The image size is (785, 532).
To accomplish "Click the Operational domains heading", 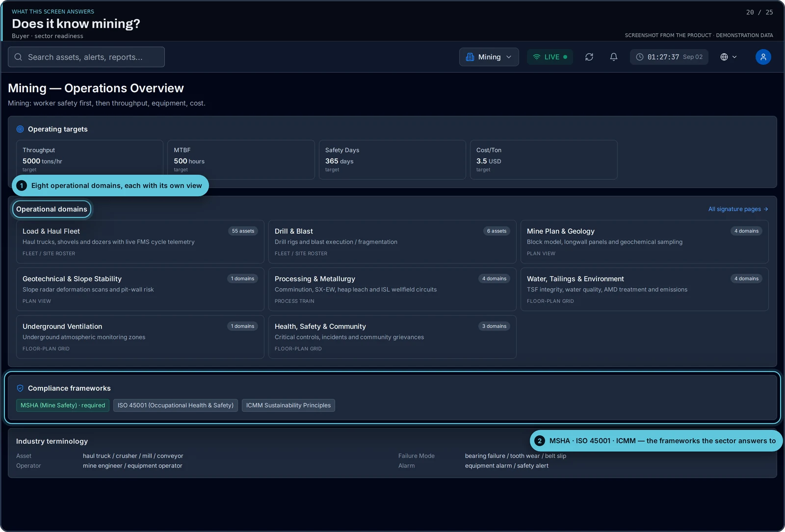I will point(52,209).
